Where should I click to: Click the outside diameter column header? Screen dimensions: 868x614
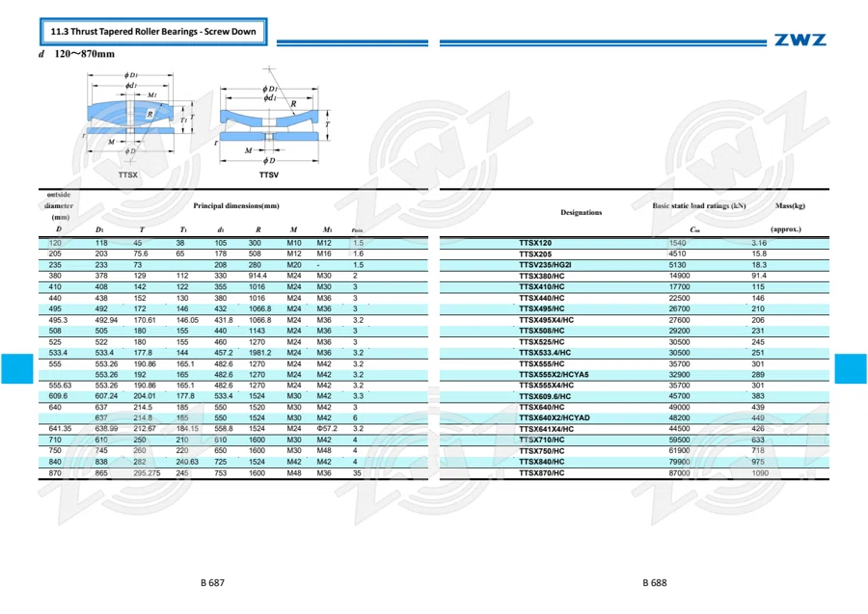click(59, 205)
